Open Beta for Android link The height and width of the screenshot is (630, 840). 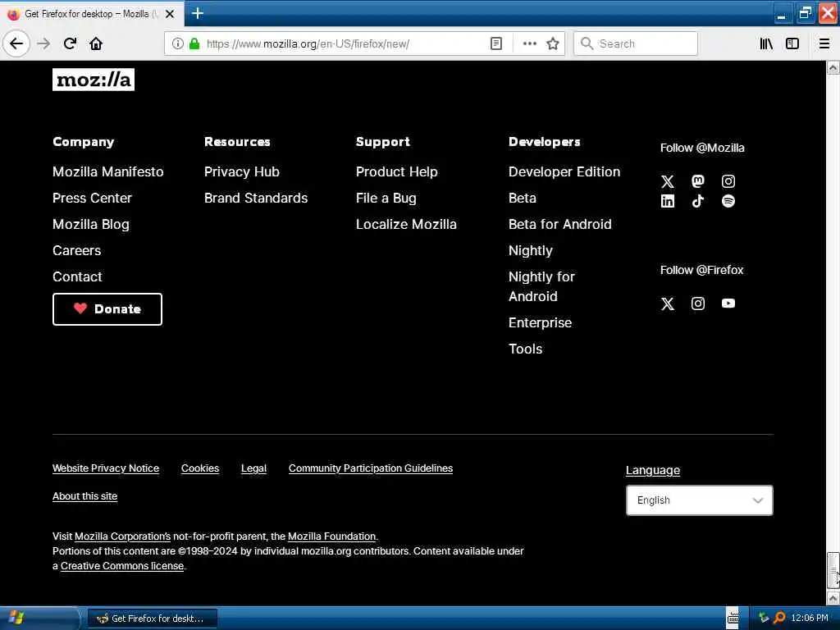point(559,225)
